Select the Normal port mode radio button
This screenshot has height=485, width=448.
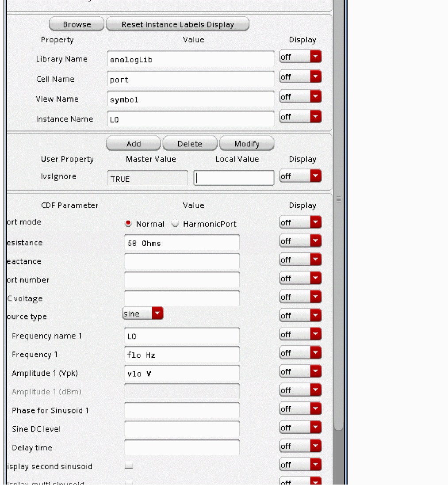coord(129,224)
